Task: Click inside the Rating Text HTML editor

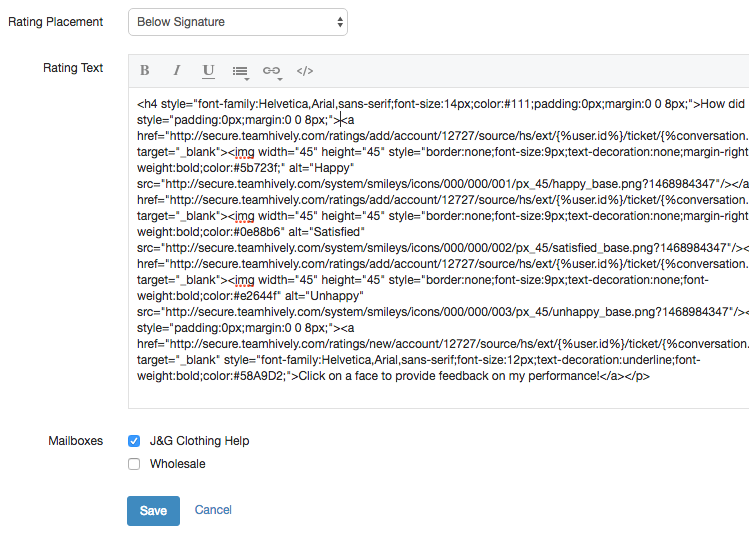Action: tap(440, 390)
